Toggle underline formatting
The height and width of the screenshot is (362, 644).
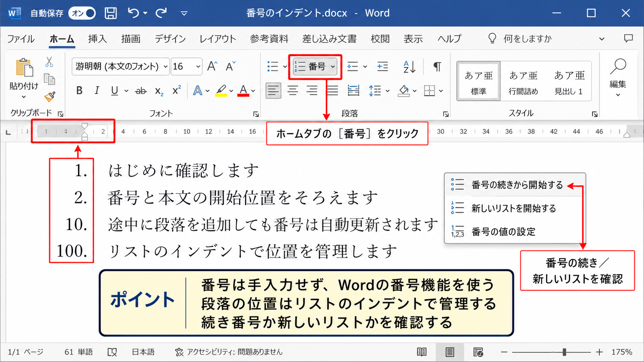click(114, 91)
